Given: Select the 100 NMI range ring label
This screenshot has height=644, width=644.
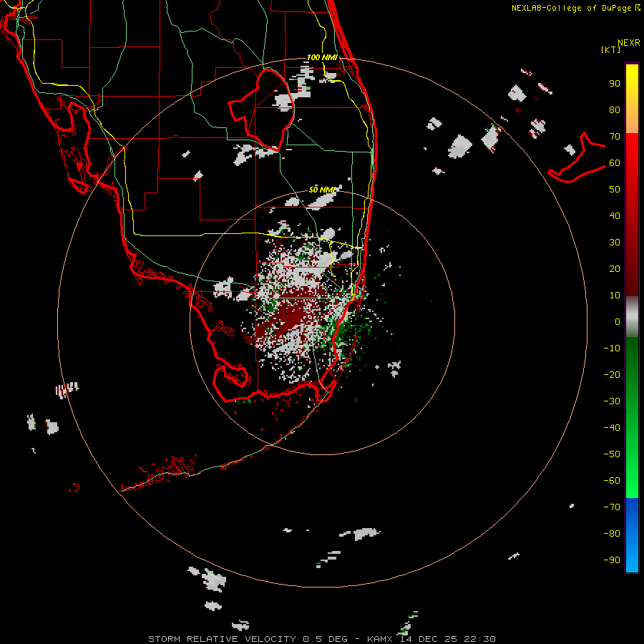Looking at the screenshot, I should [x=323, y=57].
